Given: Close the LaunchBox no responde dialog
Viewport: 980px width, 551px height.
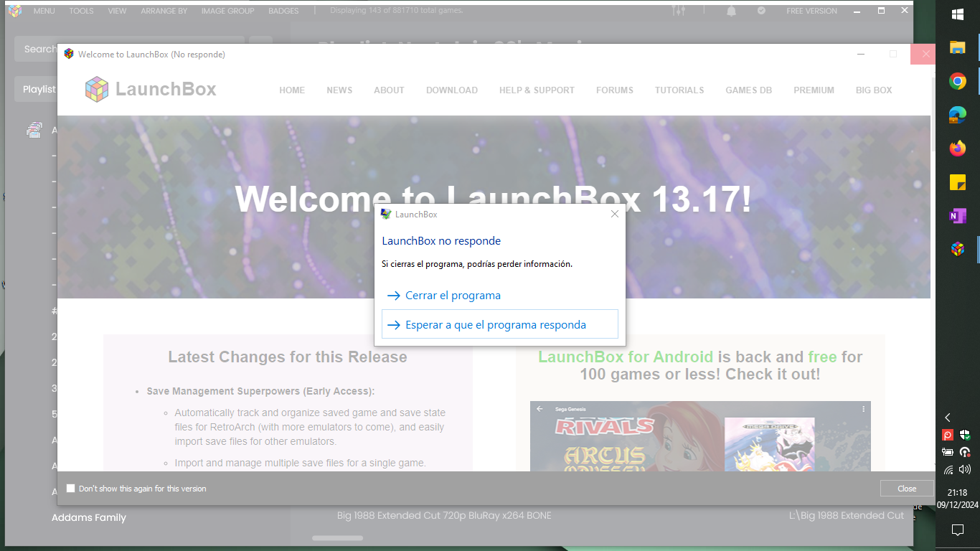Looking at the screenshot, I should click(x=614, y=214).
